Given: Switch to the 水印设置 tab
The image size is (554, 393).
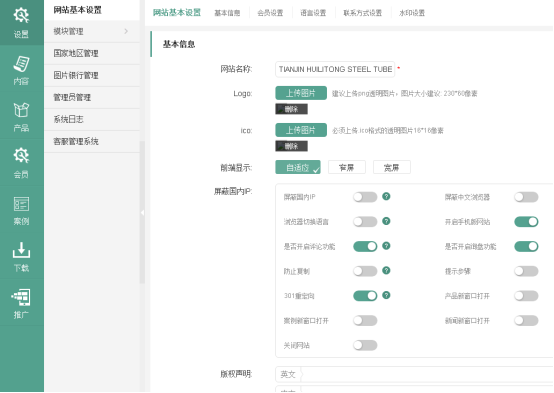Looking at the screenshot, I should pyautogui.click(x=412, y=13).
